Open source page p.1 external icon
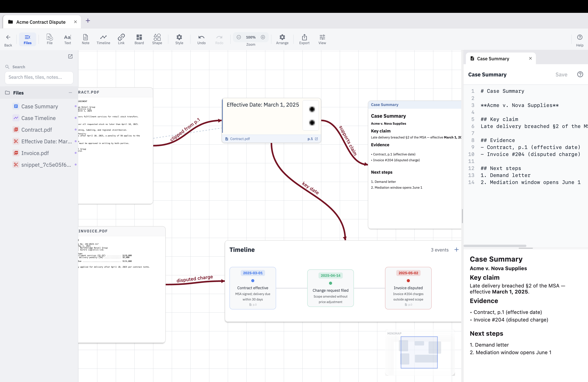This screenshot has height=382, width=588. click(316, 139)
